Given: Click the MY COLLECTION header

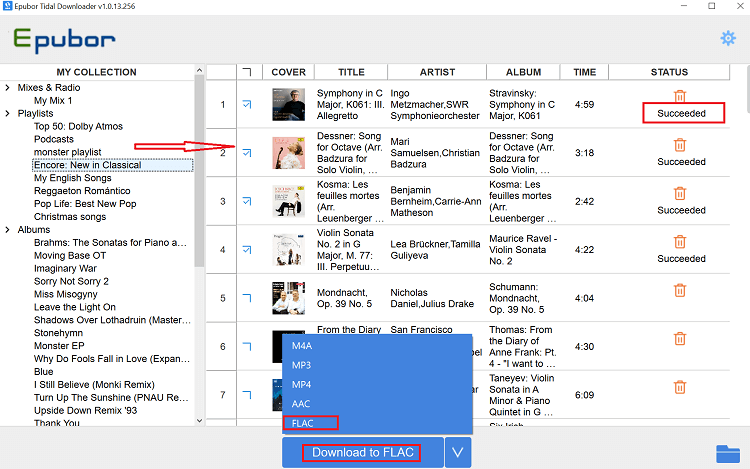Looking at the screenshot, I should [x=97, y=72].
